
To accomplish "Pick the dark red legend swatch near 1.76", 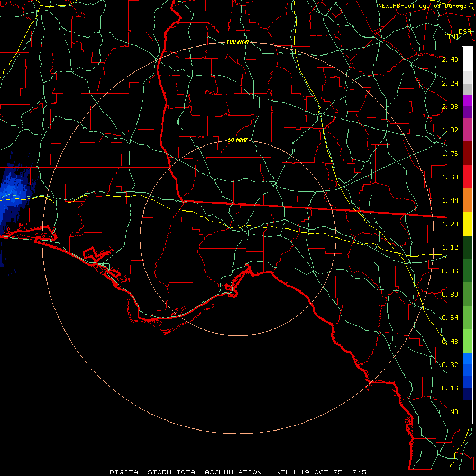I will [467, 153].
